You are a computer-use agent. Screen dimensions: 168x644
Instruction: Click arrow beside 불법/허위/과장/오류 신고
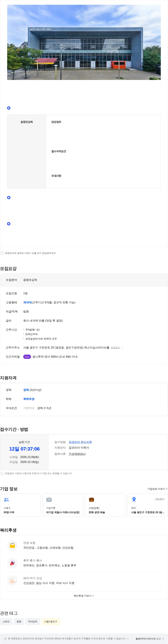(163, 639)
